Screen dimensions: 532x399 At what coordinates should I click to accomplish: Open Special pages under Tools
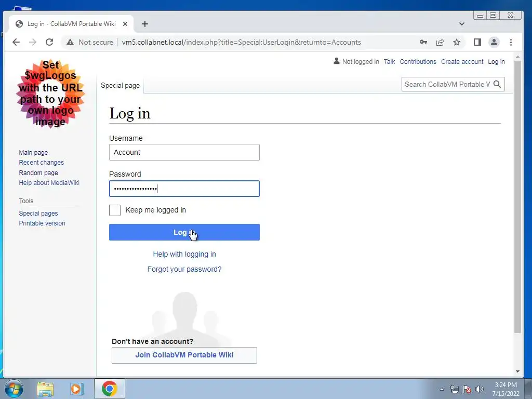pyautogui.click(x=38, y=214)
